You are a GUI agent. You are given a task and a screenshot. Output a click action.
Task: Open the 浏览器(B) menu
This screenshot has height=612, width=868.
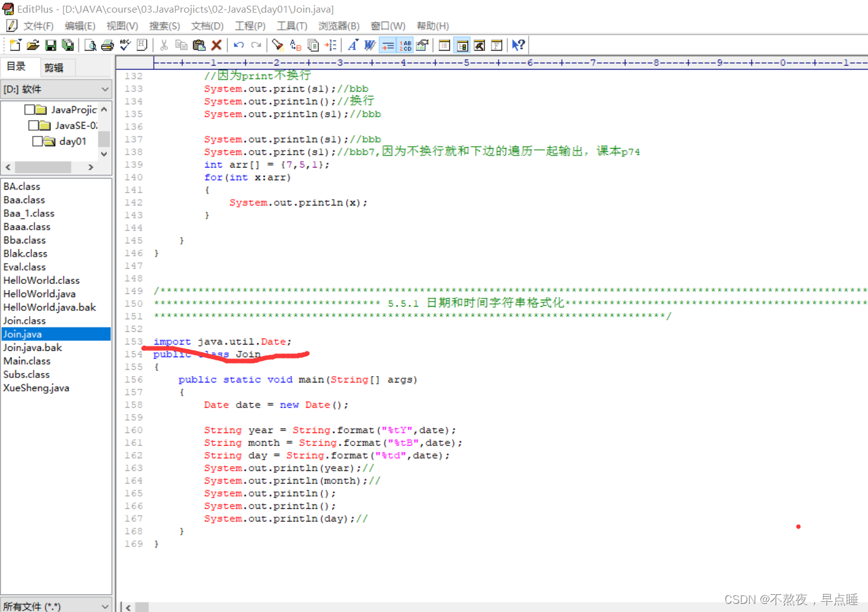tap(339, 26)
